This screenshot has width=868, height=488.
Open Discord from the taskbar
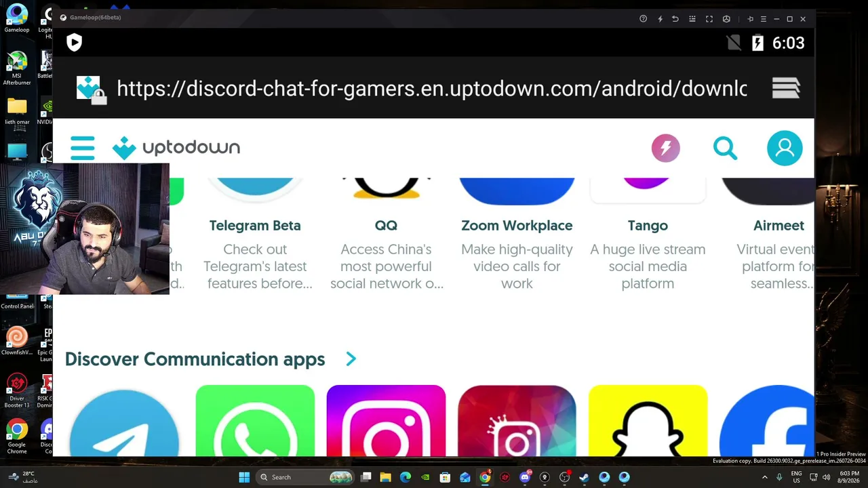pyautogui.click(x=524, y=477)
